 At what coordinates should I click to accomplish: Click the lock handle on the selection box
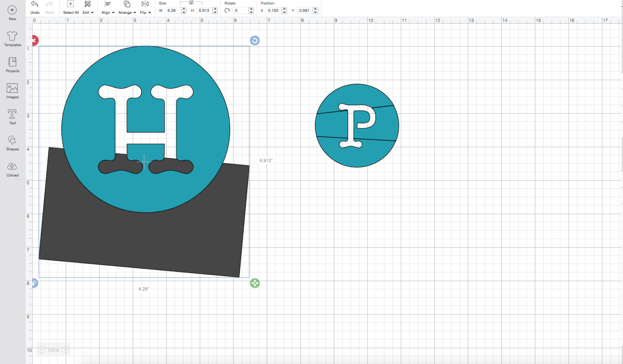35,283
